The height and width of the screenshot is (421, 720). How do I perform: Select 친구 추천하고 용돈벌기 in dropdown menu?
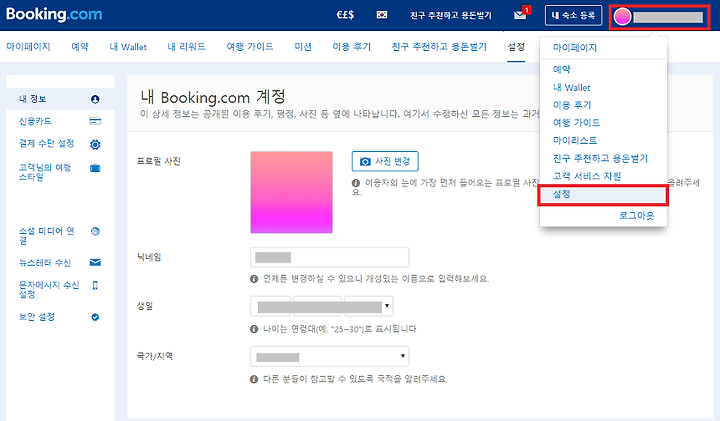click(x=600, y=158)
